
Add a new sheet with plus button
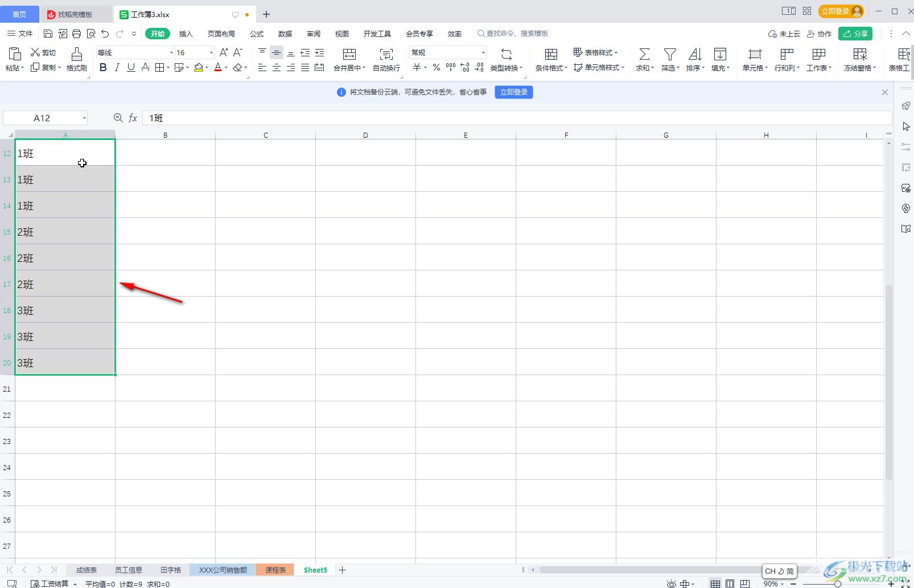coord(342,570)
